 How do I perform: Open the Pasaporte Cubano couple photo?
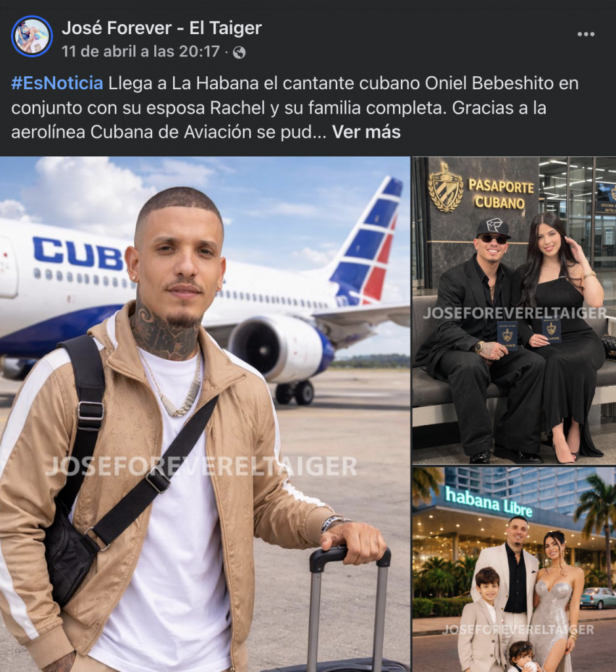tap(514, 310)
